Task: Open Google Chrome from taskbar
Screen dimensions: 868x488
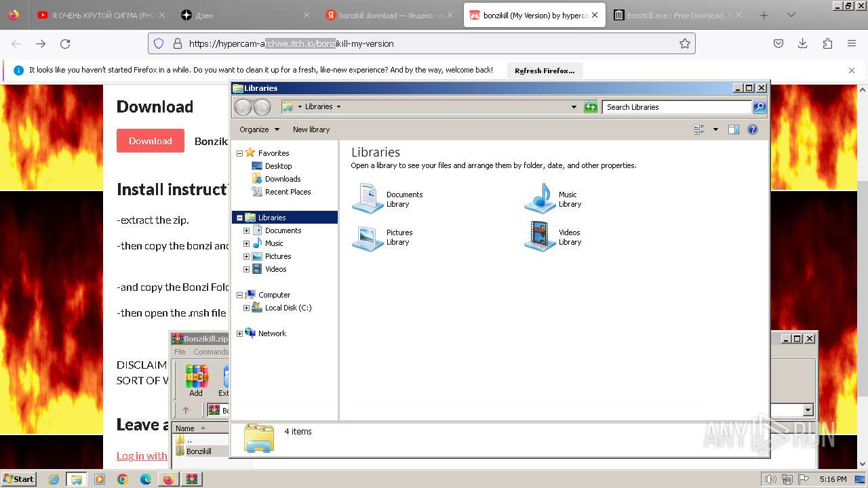Action: [123, 479]
